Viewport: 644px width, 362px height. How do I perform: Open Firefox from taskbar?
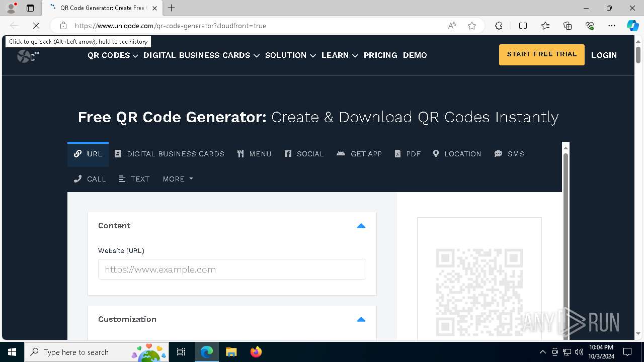tap(256, 352)
